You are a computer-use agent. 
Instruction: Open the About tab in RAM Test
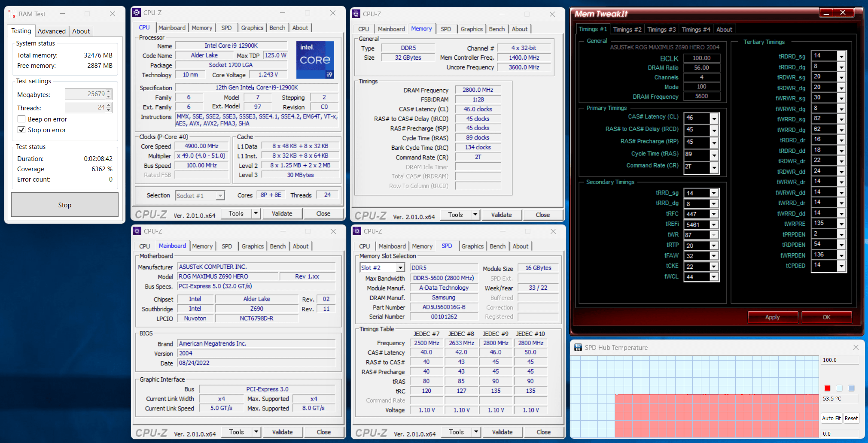coord(81,31)
